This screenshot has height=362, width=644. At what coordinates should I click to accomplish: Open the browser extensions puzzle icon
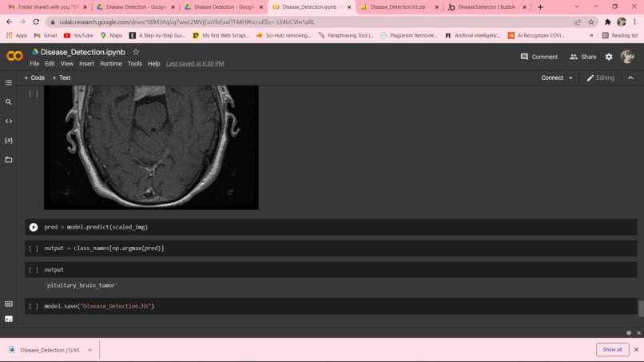click(x=608, y=22)
